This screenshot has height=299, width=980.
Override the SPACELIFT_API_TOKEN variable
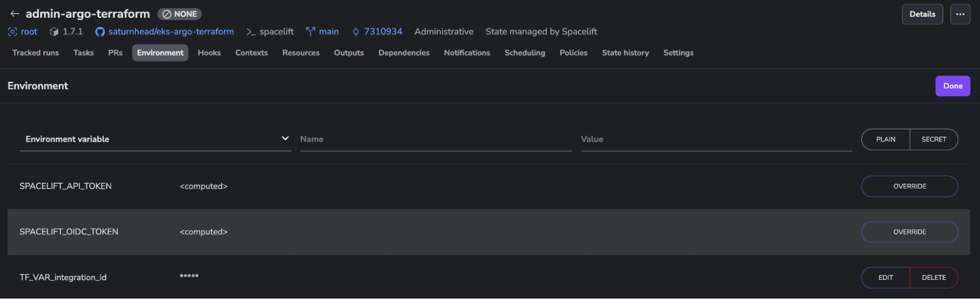click(x=909, y=186)
